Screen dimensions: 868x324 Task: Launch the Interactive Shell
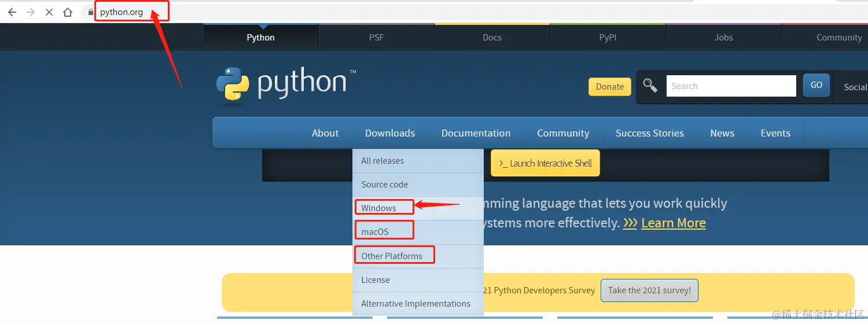click(545, 163)
